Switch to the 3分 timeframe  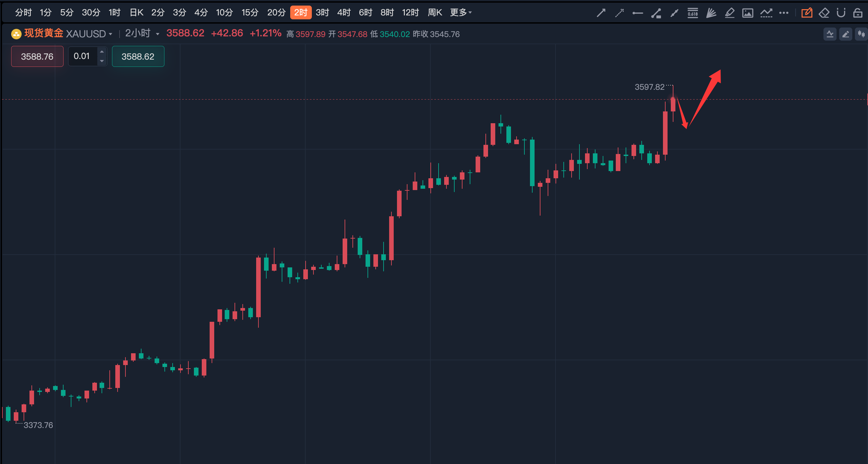(179, 13)
